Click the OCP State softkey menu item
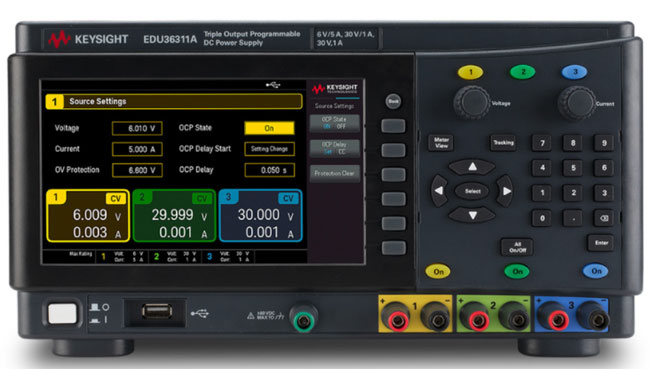The width and height of the screenshot is (650, 369). pyautogui.click(x=335, y=123)
